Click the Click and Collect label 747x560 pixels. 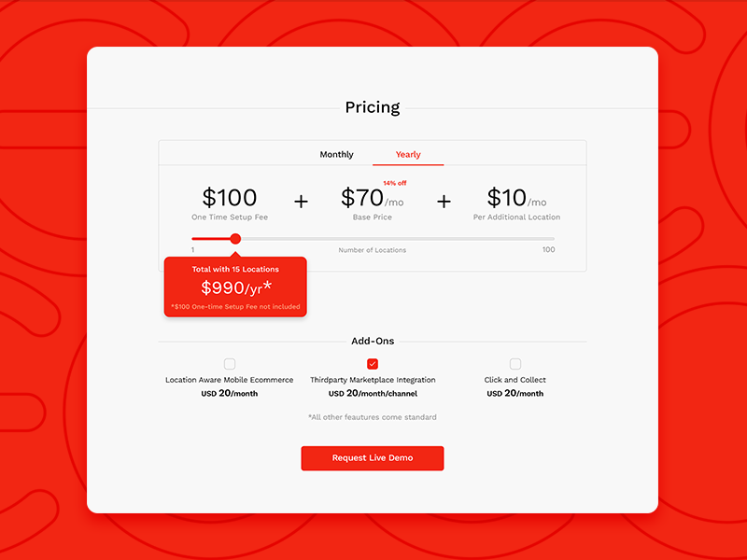(515, 380)
